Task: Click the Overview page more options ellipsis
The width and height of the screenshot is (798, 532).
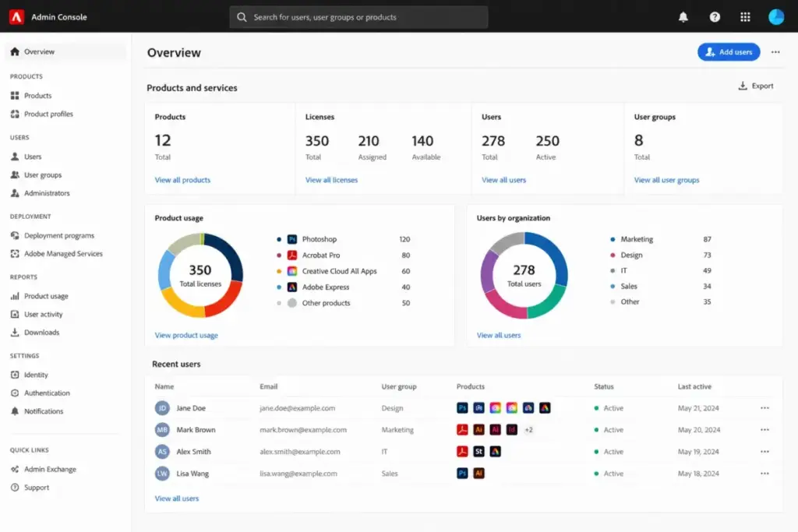Action: 775,52
